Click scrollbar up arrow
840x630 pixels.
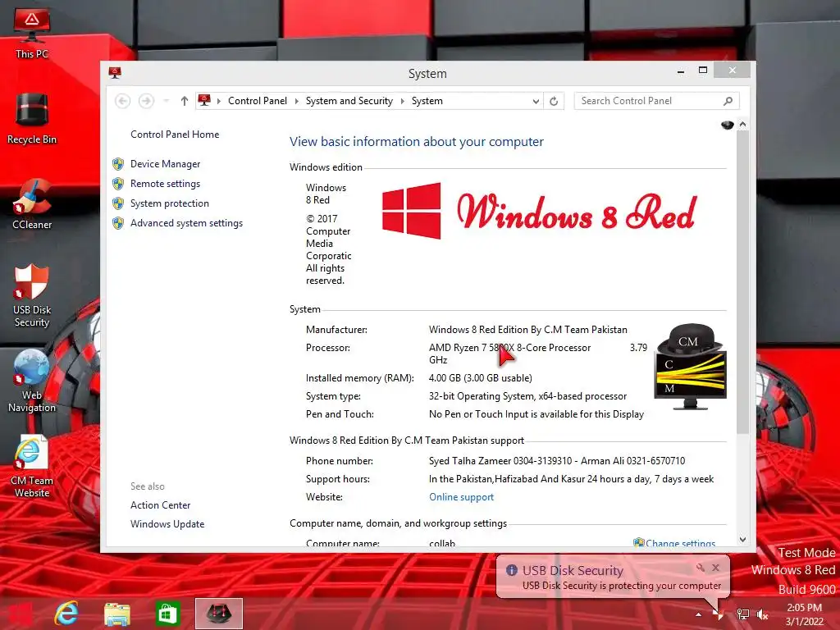point(742,125)
